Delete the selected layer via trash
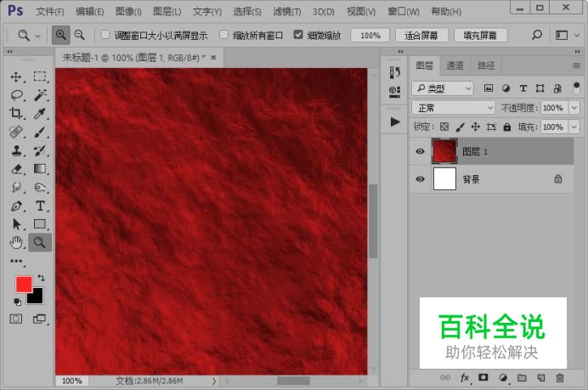The height and width of the screenshot is (390, 588). tap(560, 378)
